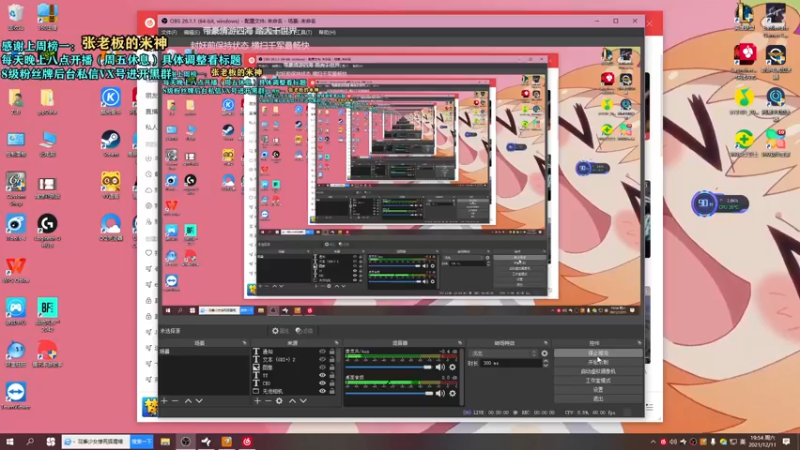Add a new source with plus icon
Screen dimensions: 800x450
[x=257, y=401]
